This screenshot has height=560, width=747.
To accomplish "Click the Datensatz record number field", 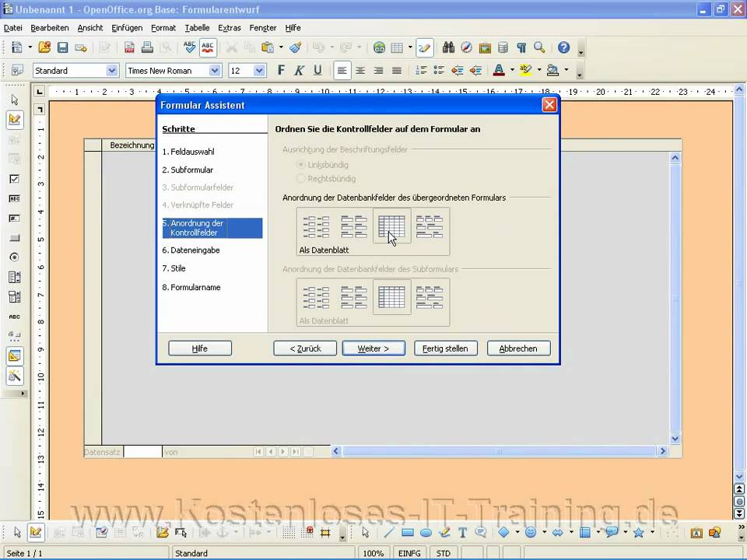I will coord(142,452).
